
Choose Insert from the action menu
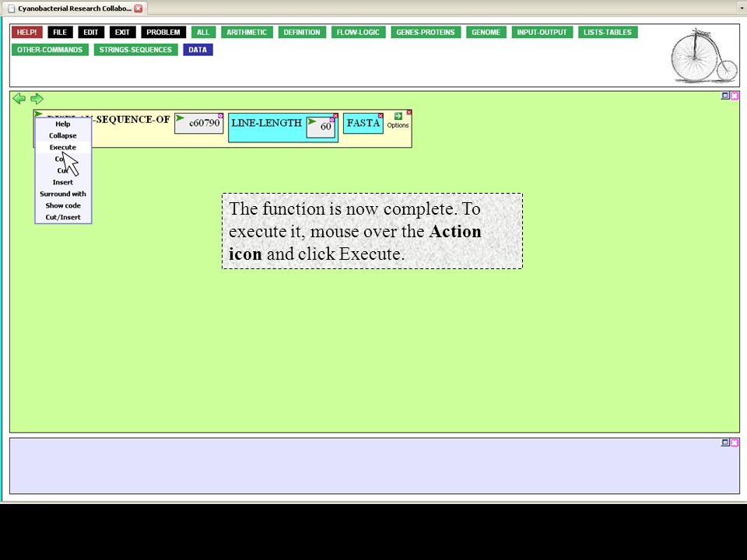(63, 182)
